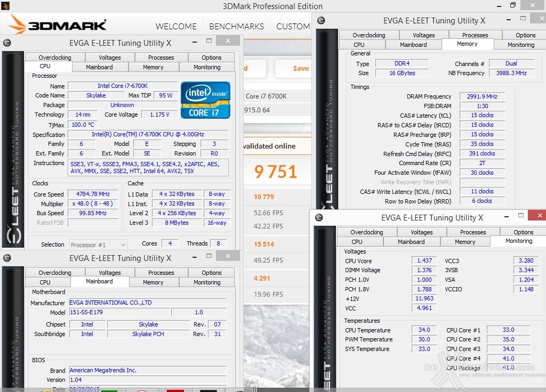Go to Mainboard tab in Memory window
546x392 pixels.
click(x=413, y=45)
